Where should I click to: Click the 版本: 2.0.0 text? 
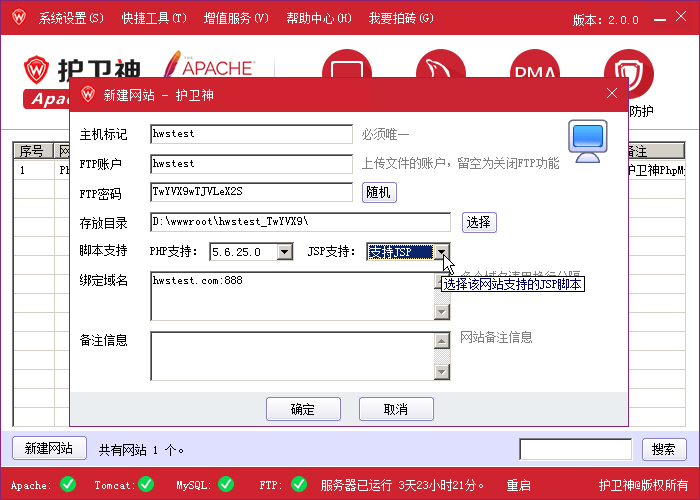pos(606,20)
